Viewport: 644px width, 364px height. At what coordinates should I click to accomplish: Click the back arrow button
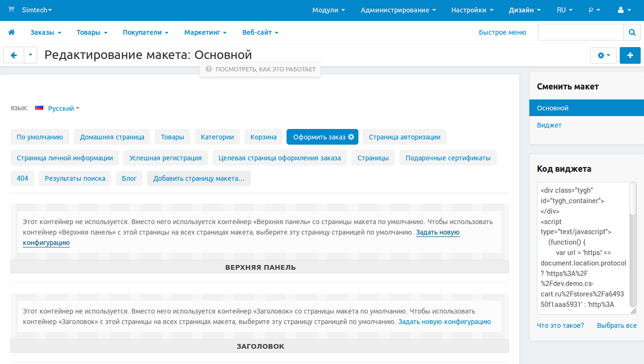[14, 55]
